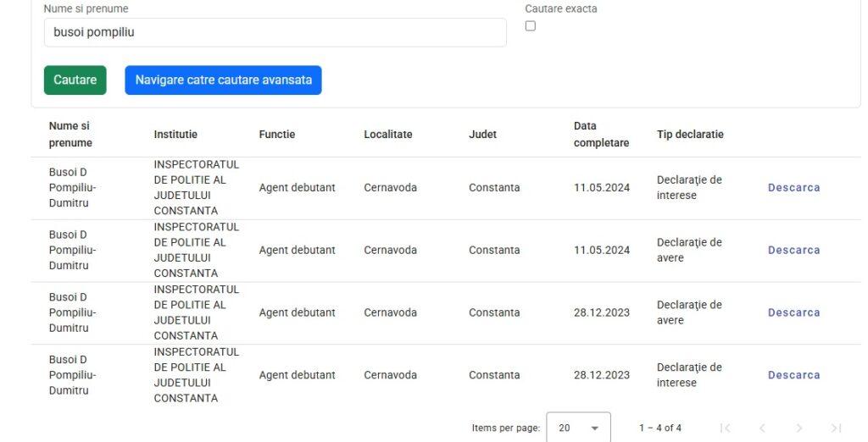Open the Items per page dropdown
Viewport: 868px width, 442px height.
click(578, 427)
